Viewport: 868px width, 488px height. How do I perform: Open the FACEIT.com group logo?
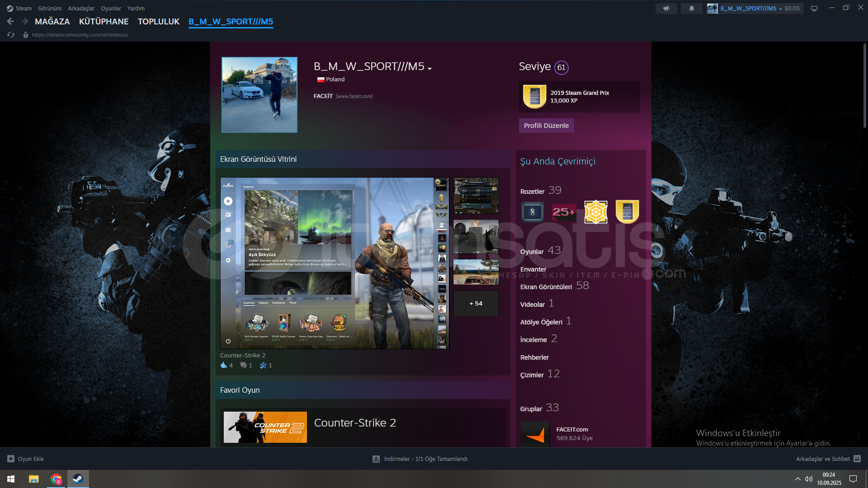pos(535,434)
